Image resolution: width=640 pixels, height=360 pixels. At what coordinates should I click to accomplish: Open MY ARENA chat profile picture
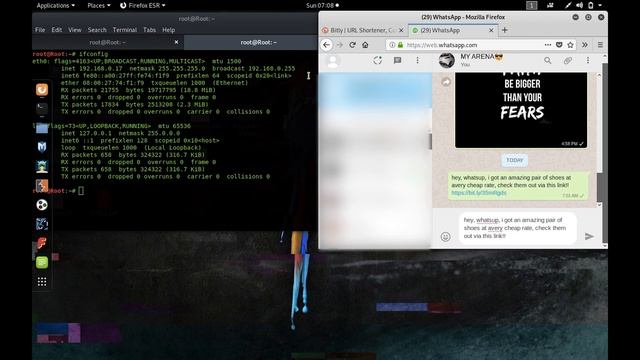click(x=447, y=60)
